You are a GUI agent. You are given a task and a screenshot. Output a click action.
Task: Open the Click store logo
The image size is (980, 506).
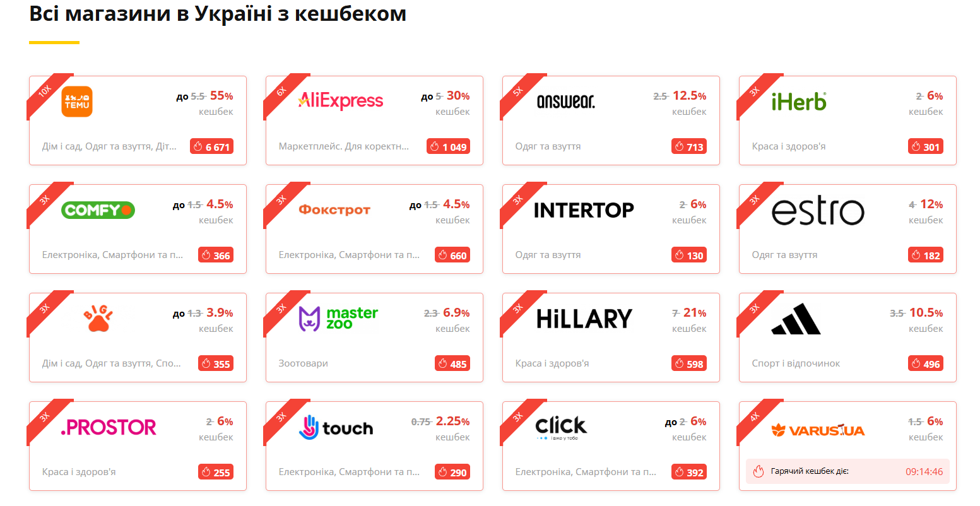pyautogui.click(x=561, y=428)
